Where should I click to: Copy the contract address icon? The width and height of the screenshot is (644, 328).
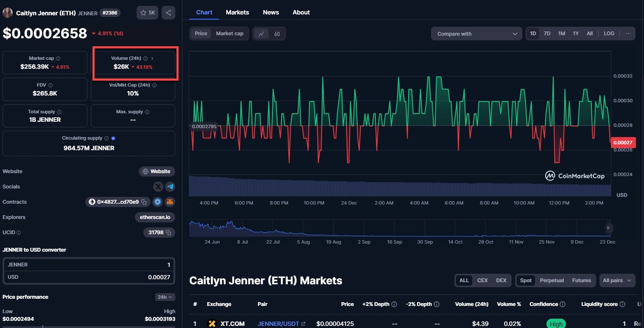point(144,202)
